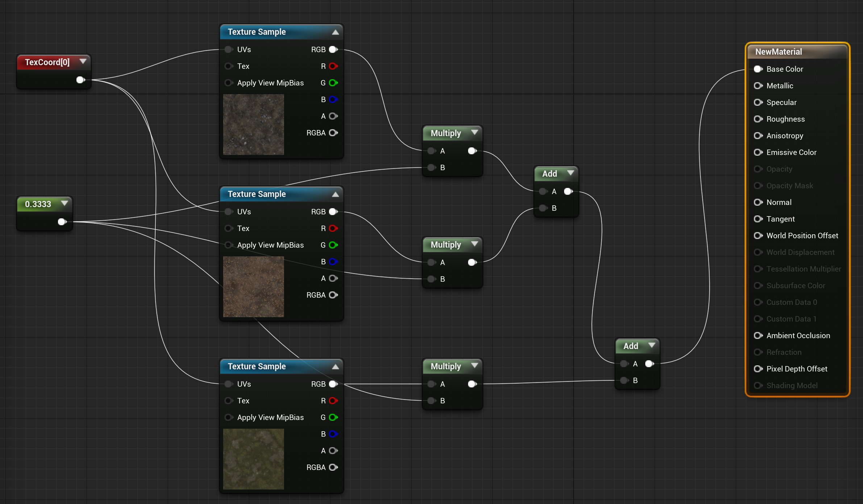Viewport: 863px width, 504px height.
Task: Click the Emissive Color input pin
Action: (x=758, y=152)
